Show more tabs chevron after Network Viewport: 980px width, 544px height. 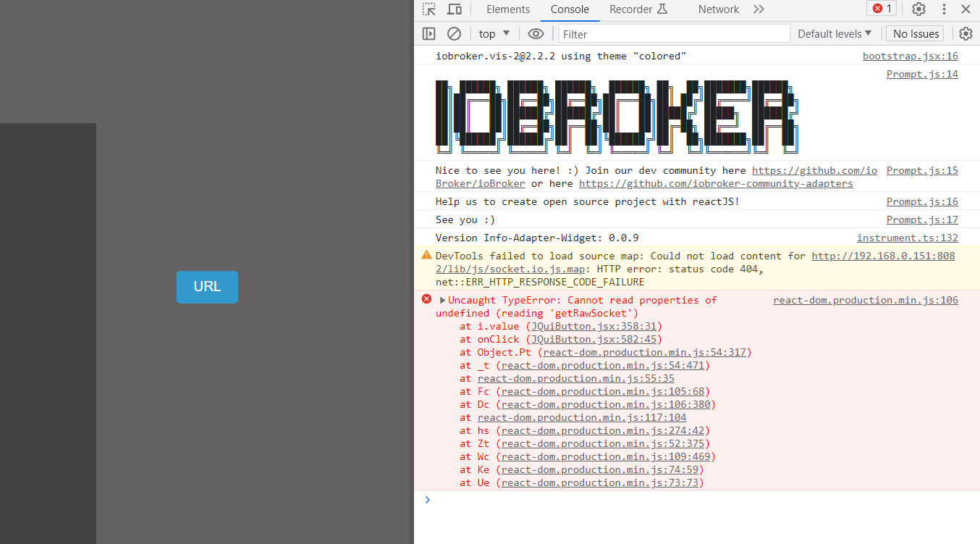(x=759, y=9)
